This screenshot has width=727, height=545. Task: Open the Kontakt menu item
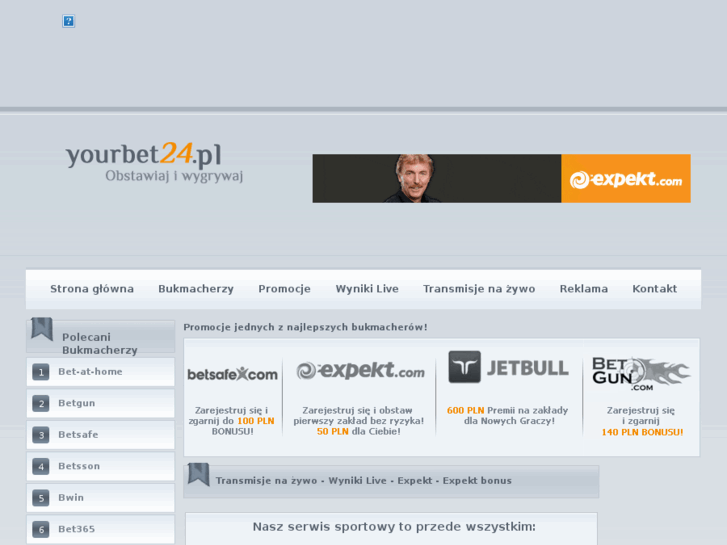654,289
